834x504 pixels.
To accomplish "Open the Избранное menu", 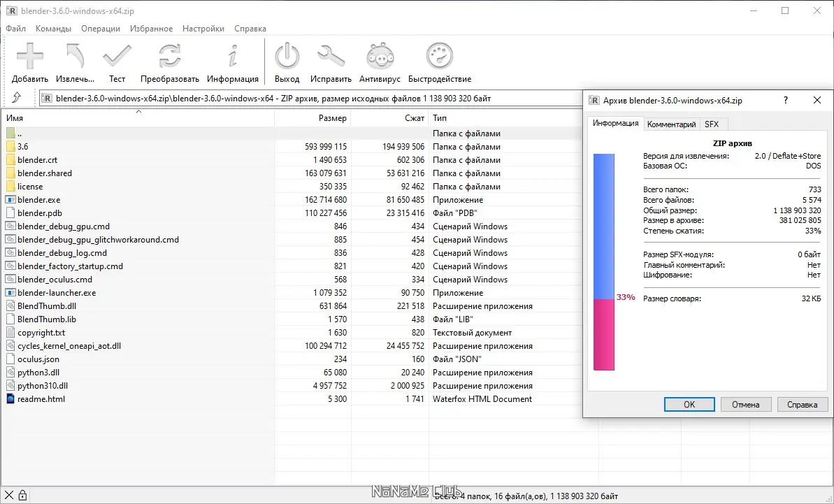I will (151, 29).
